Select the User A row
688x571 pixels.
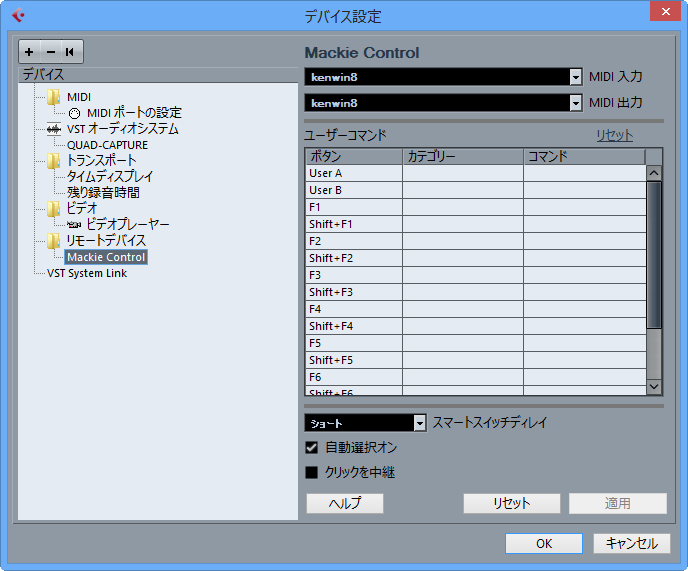[476, 173]
